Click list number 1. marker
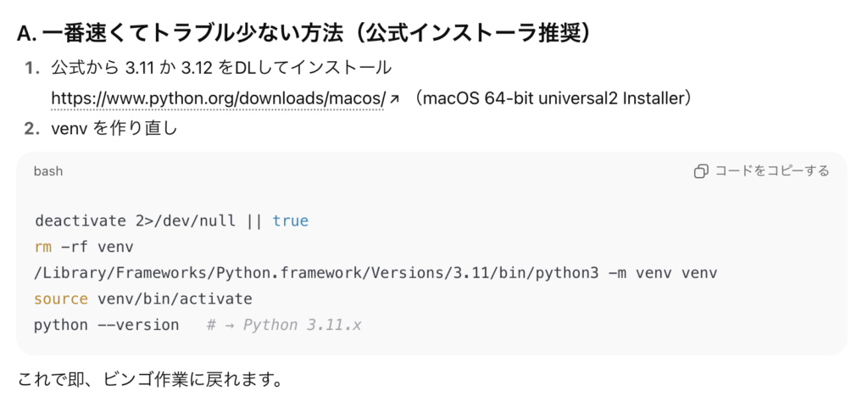868x402 pixels. tap(33, 70)
